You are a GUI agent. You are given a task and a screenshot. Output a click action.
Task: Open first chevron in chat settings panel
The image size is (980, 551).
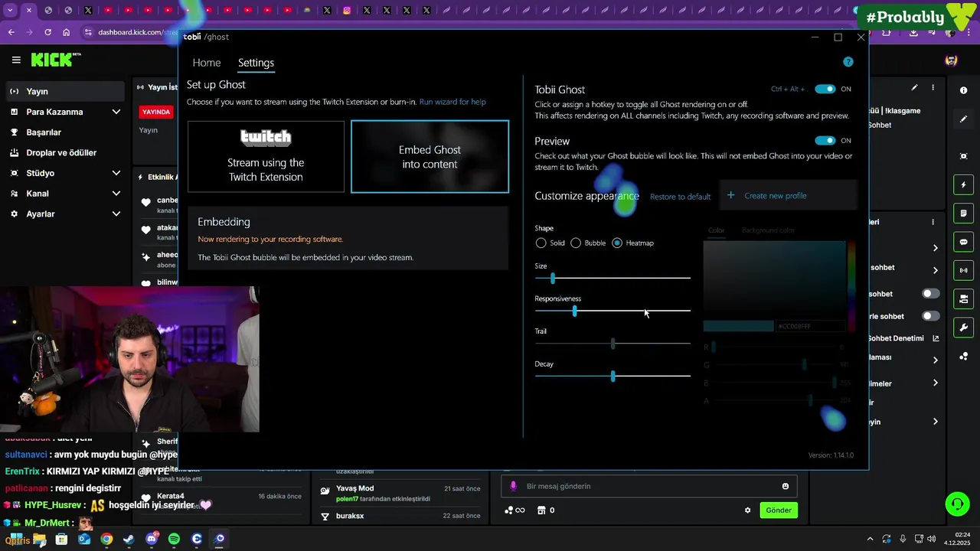[935, 248]
